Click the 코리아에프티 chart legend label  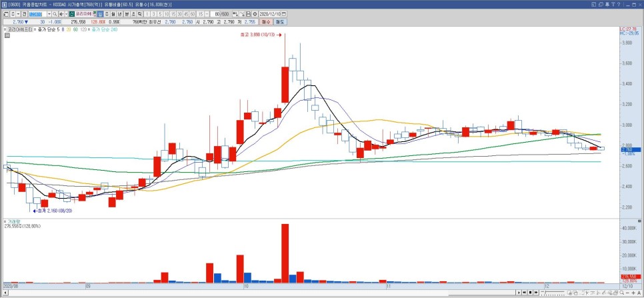tap(20, 29)
